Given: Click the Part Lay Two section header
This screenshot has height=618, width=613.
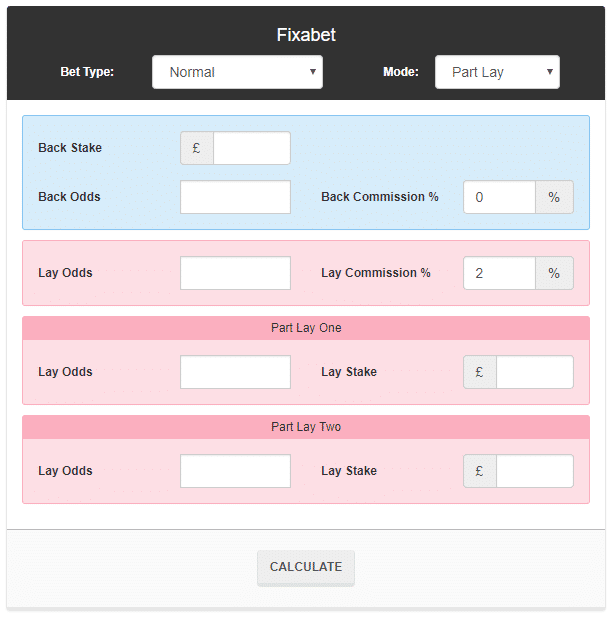Looking at the screenshot, I should coord(306,427).
